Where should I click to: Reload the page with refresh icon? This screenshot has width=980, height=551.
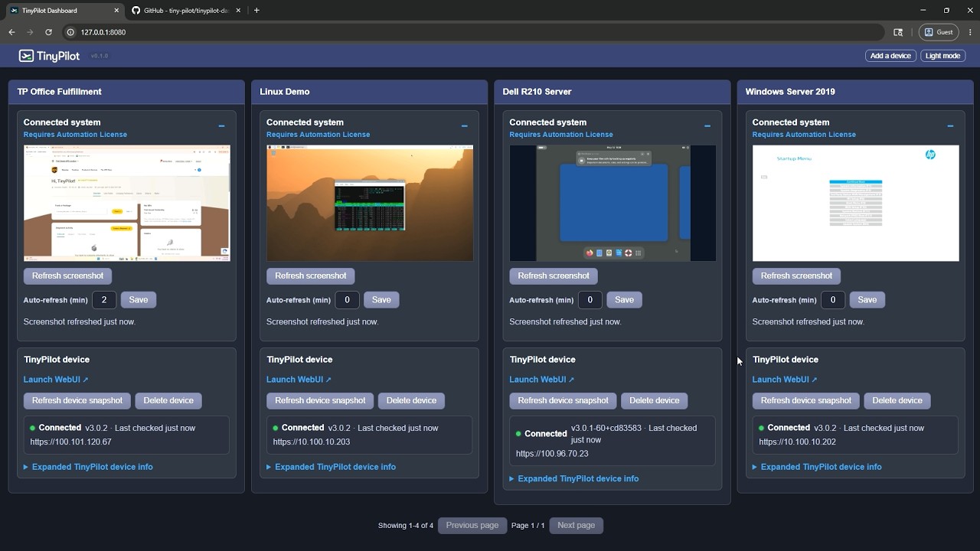coord(48,32)
